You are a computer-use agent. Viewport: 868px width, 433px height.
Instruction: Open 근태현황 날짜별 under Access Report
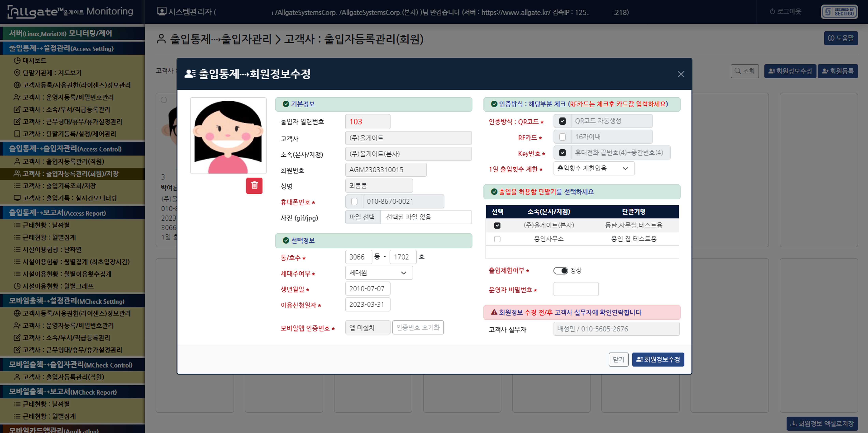pyautogui.click(x=42, y=225)
